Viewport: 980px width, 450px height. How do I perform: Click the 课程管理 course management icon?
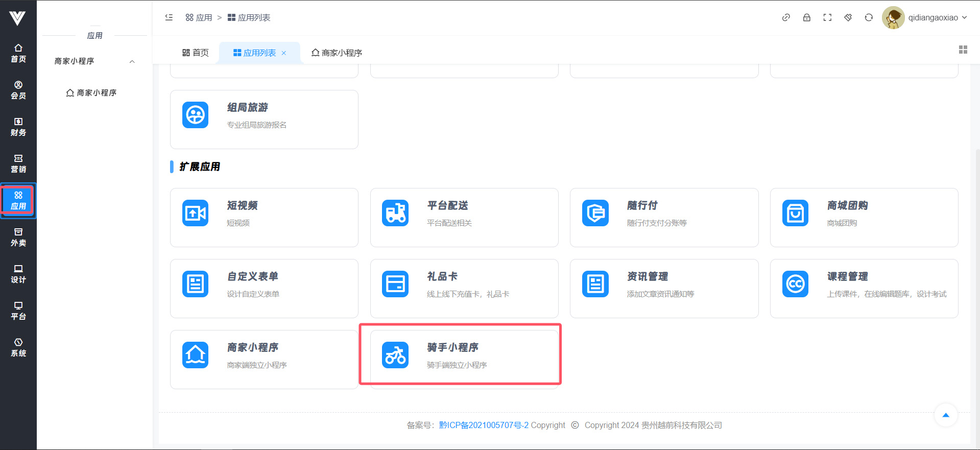click(x=795, y=284)
